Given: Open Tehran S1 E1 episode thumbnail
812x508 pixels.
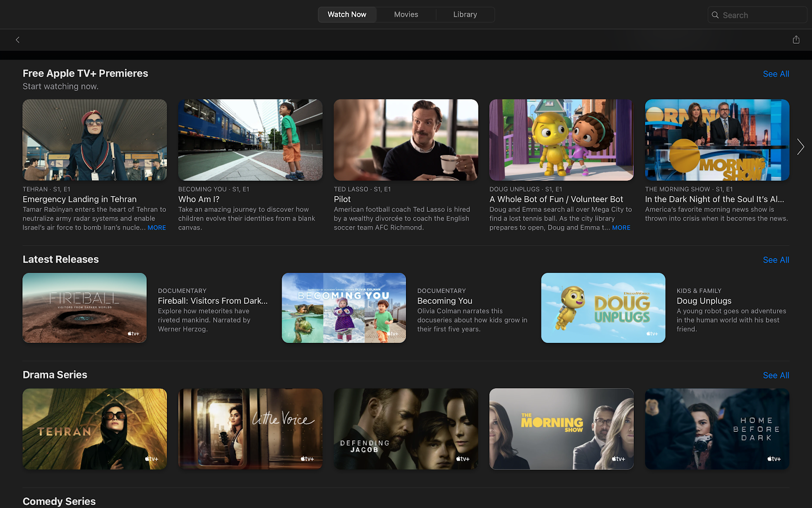Looking at the screenshot, I should click(95, 140).
